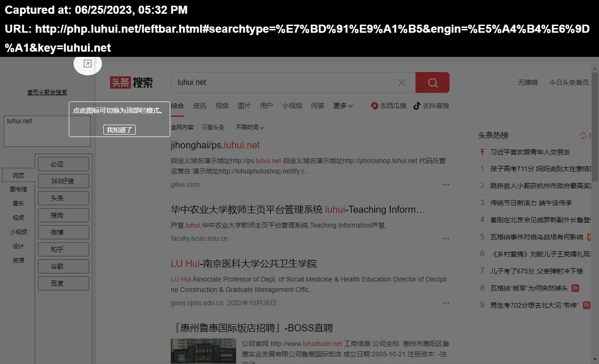This screenshot has height=364, width=599.
Task: Choose the 知乎 search engine
Action: coord(64,249)
